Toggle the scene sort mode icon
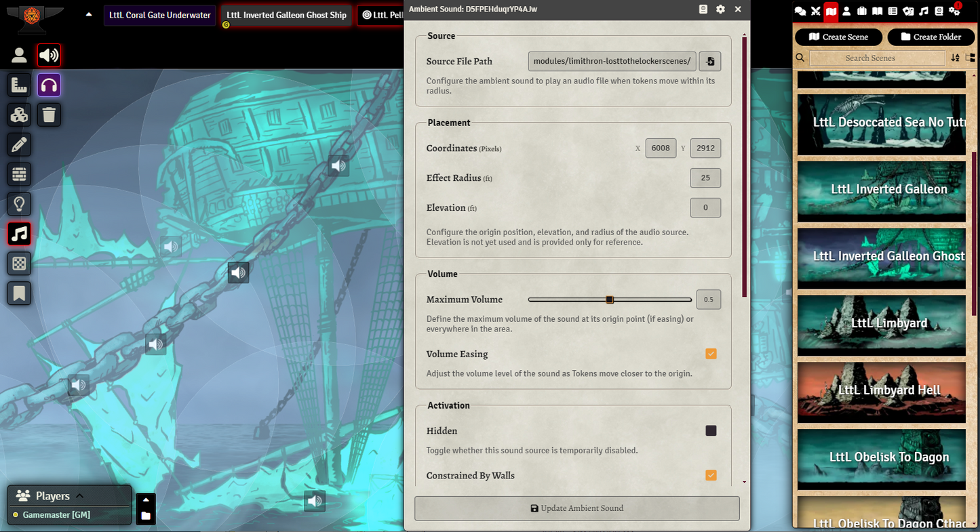The height and width of the screenshot is (532, 980). (x=955, y=58)
